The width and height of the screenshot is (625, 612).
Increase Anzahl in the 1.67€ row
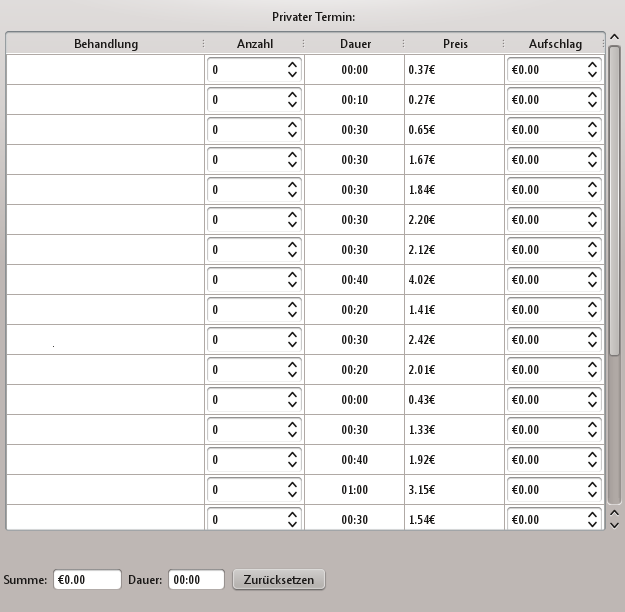(x=292, y=155)
